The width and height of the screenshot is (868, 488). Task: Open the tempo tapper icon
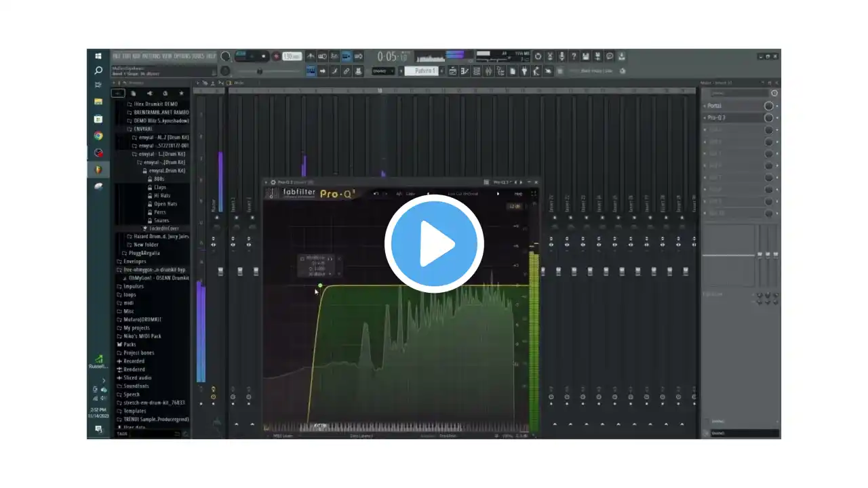536,70
